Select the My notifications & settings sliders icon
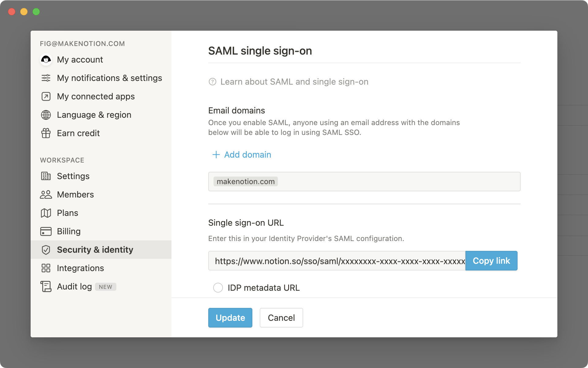Viewport: 588px width, 368px height. 46,78
